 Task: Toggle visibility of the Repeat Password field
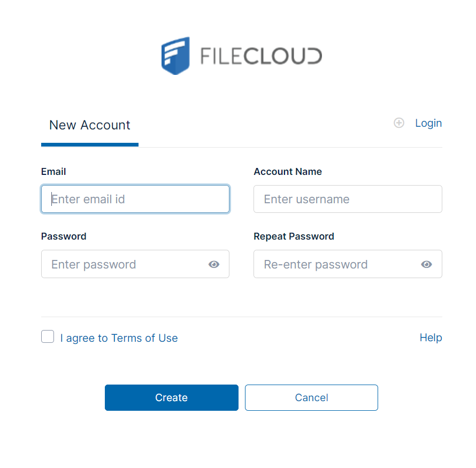(x=426, y=264)
